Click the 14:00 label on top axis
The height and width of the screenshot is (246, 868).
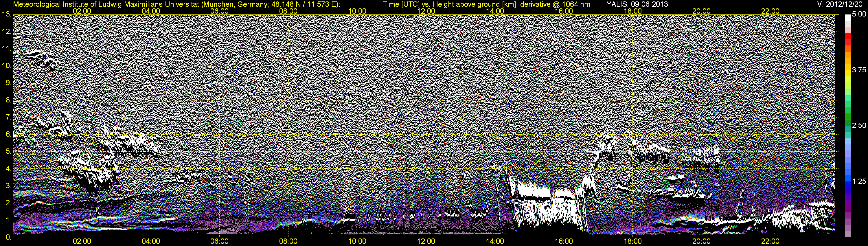coord(495,11)
